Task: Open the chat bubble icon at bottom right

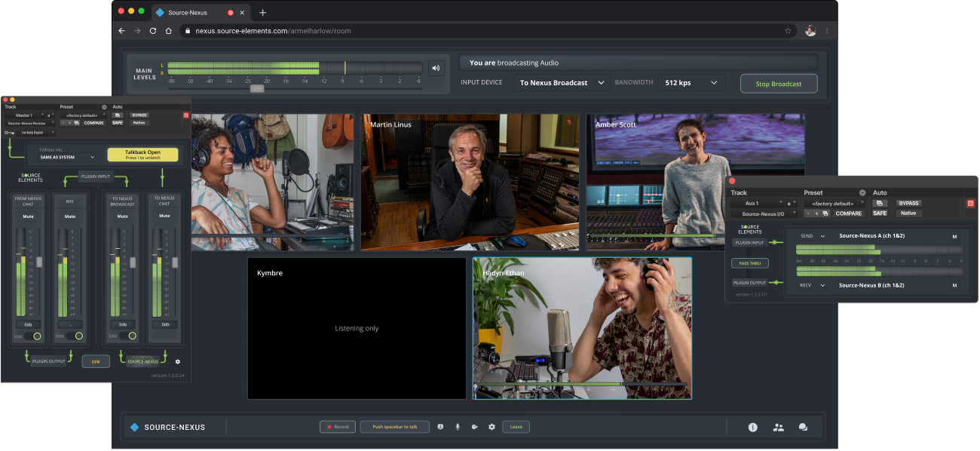Action: click(x=803, y=427)
